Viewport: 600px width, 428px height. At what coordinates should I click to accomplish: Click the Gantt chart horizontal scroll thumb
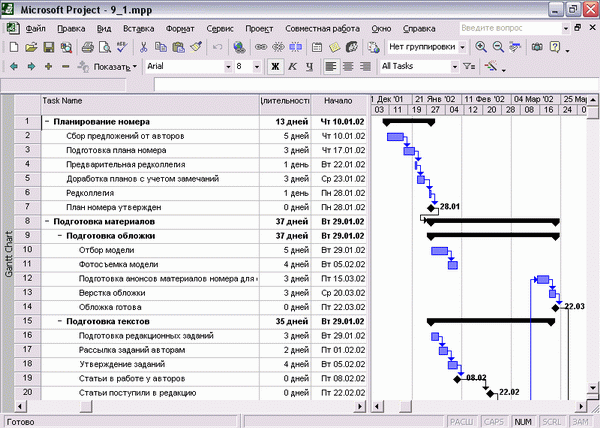[405, 406]
